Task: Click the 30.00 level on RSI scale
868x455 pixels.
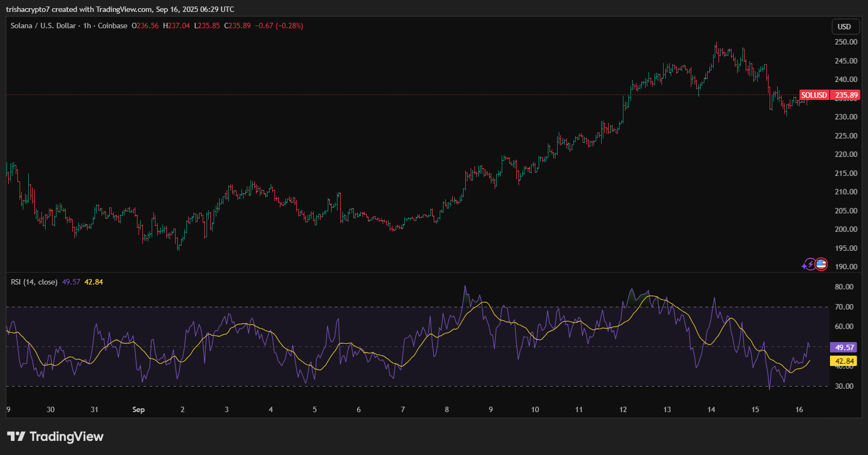Action: (x=844, y=386)
